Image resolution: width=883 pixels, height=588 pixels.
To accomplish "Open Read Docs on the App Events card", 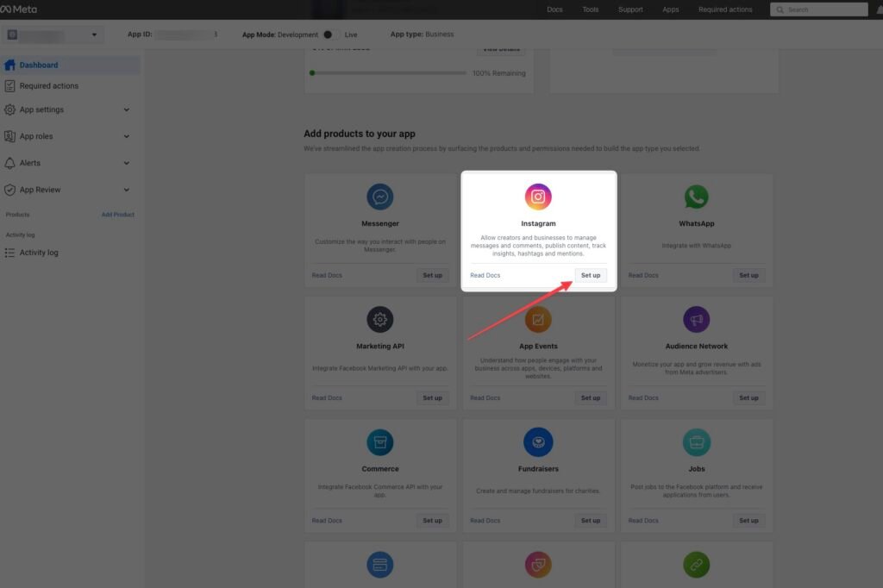I will coord(485,398).
